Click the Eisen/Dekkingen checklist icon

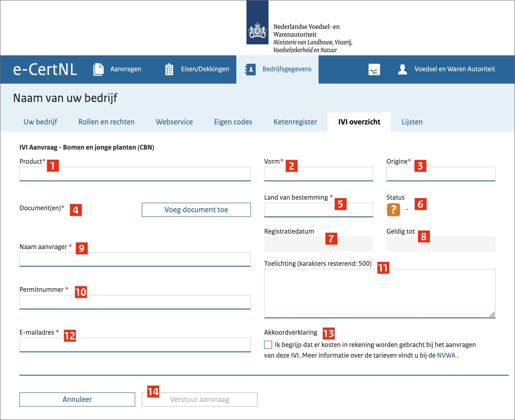[169, 69]
